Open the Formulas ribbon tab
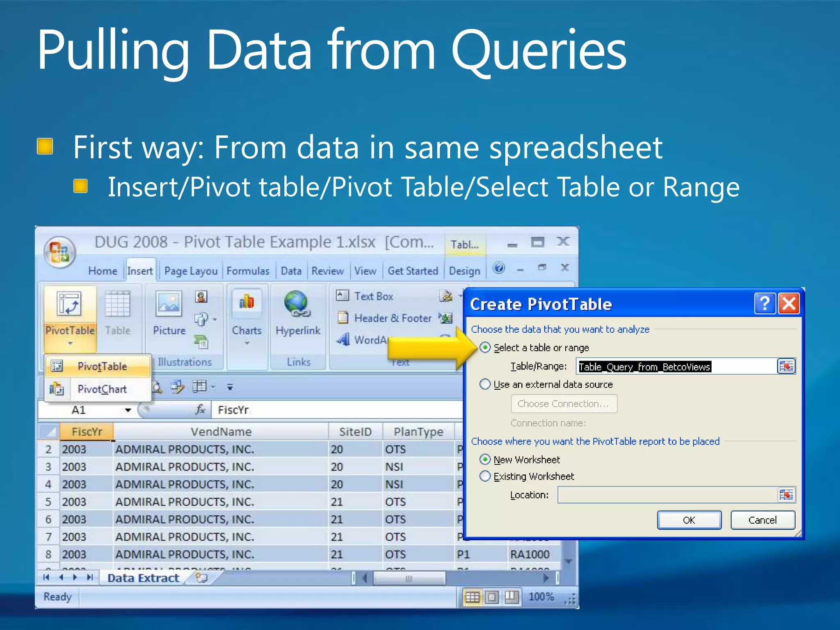Viewport: 840px width, 630px height. [248, 271]
